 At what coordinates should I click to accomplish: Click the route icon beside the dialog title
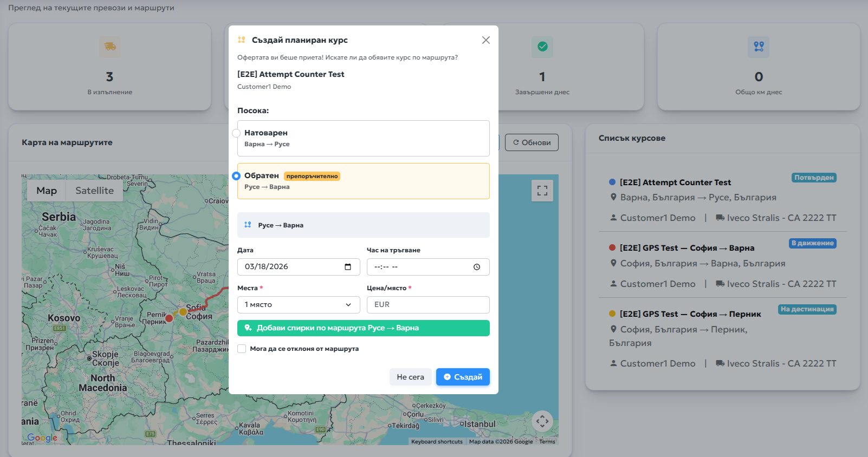242,40
